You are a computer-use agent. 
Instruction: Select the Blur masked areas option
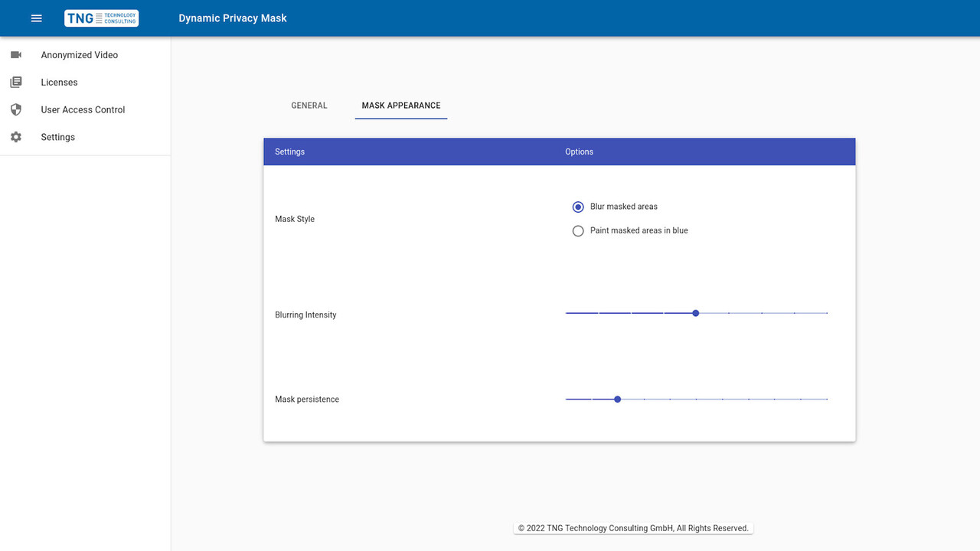[578, 207]
